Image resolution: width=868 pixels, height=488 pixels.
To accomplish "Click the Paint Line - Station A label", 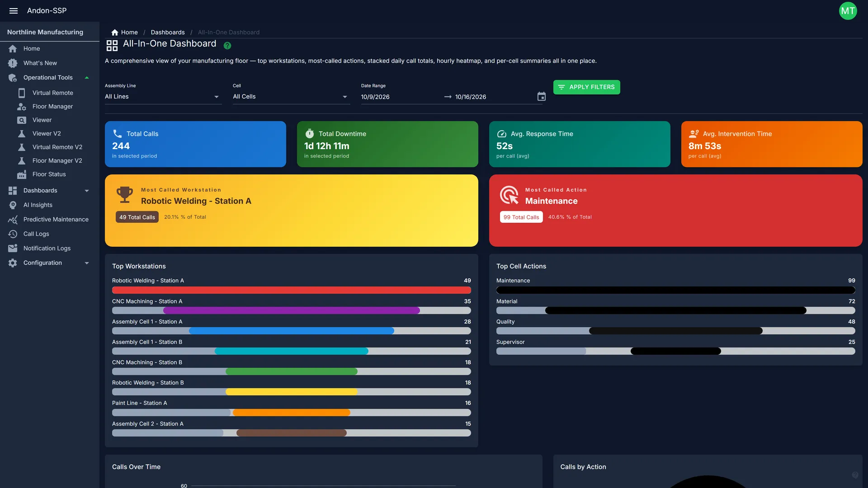I will tap(140, 403).
